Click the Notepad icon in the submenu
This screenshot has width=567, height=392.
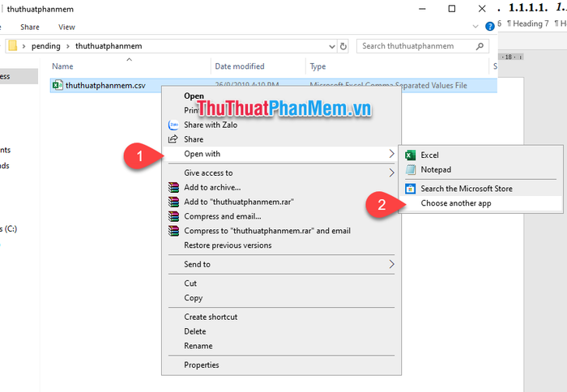[x=410, y=169]
